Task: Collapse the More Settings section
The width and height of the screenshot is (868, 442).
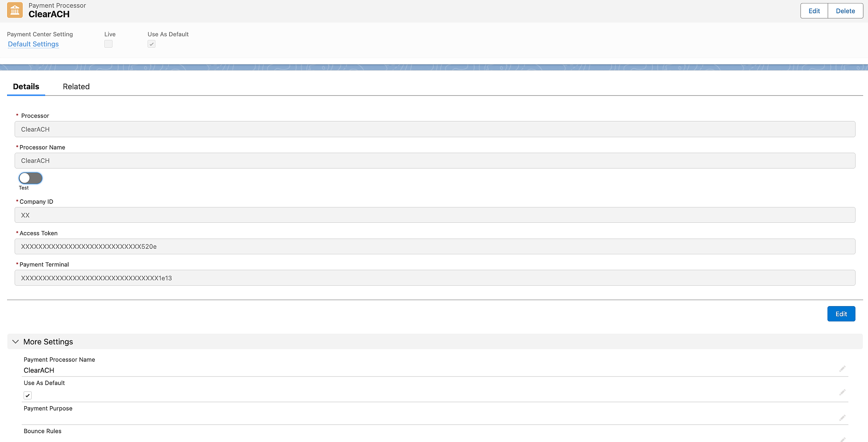Action: click(16, 342)
